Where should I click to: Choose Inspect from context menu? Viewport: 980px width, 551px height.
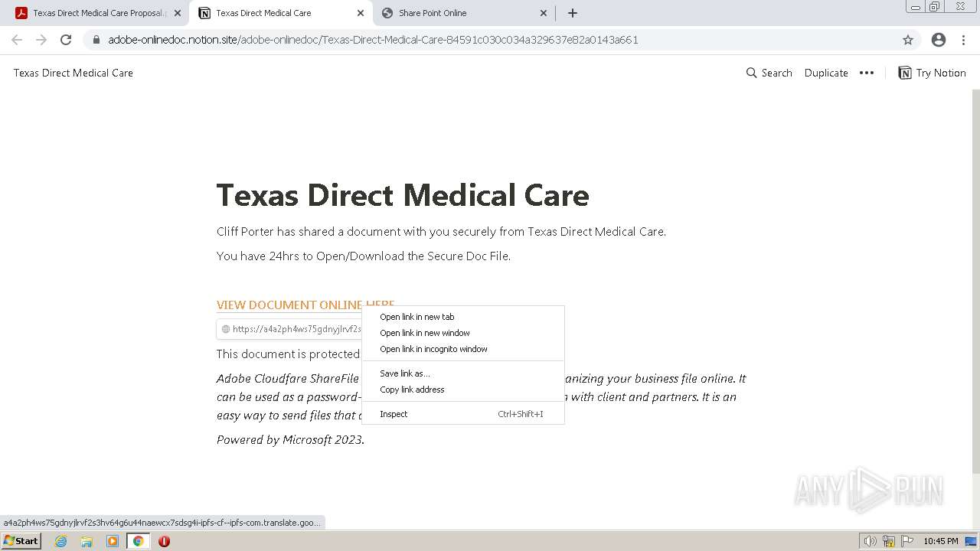[x=463, y=414]
